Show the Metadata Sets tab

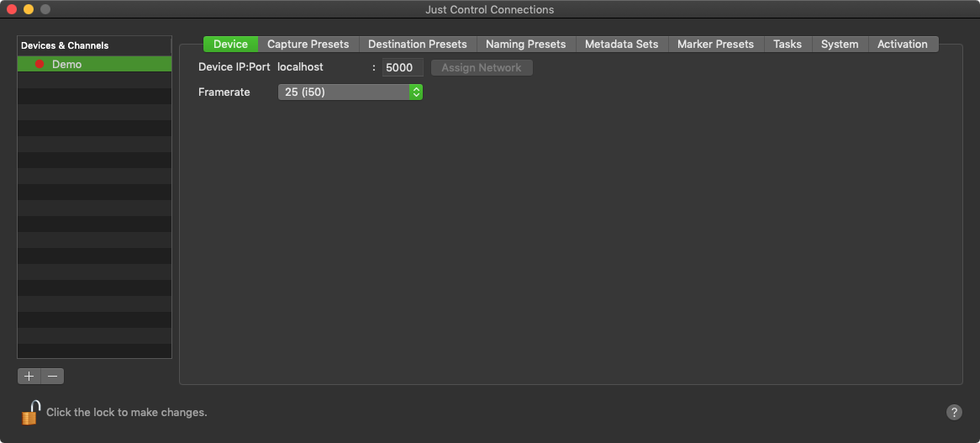pos(621,45)
